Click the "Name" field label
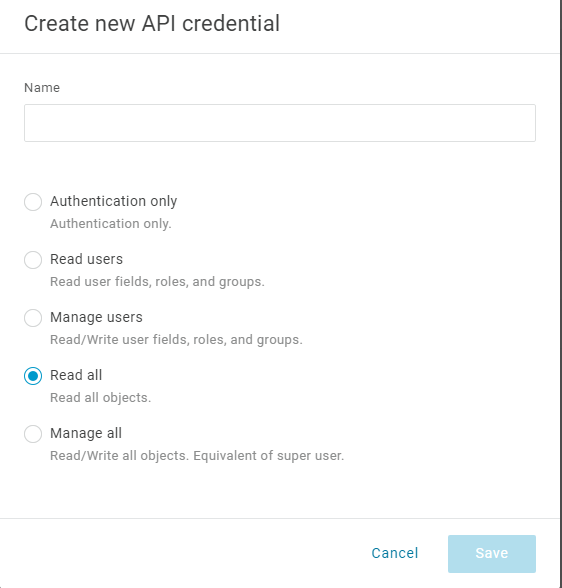The height and width of the screenshot is (588, 562). (42, 87)
